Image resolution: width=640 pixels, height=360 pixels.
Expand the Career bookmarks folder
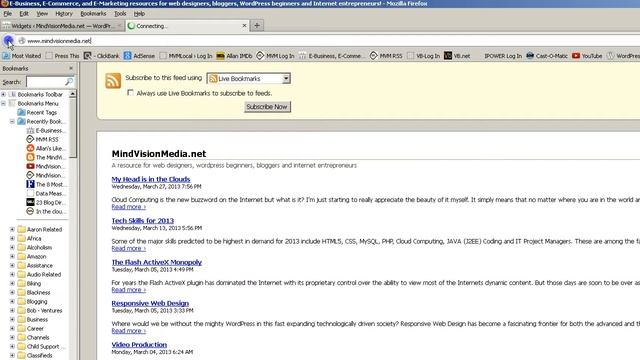coord(12,328)
